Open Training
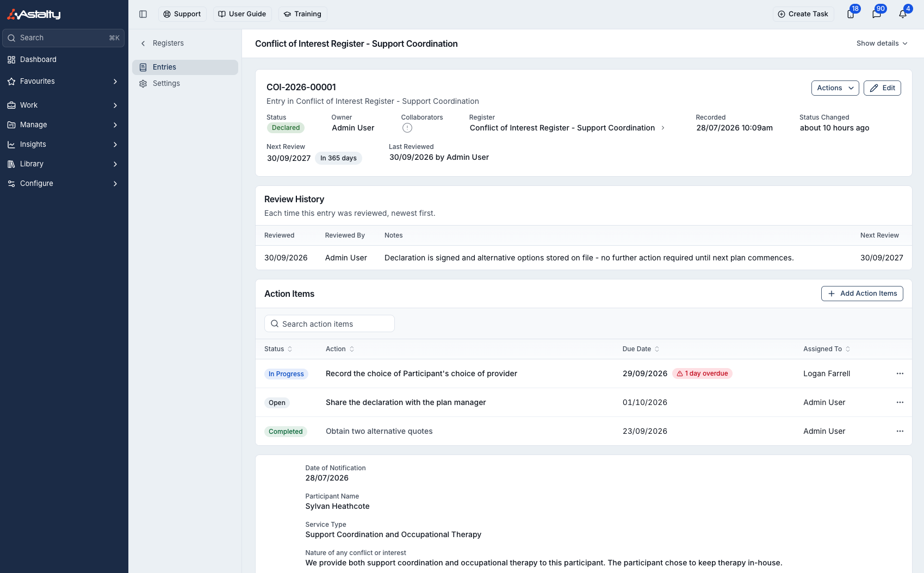The height and width of the screenshot is (573, 924). pos(302,14)
